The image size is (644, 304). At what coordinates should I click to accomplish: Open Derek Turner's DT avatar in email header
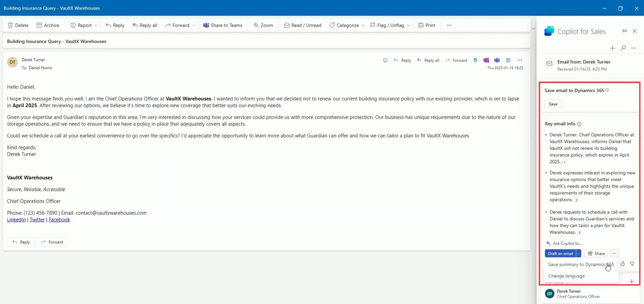(12, 62)
